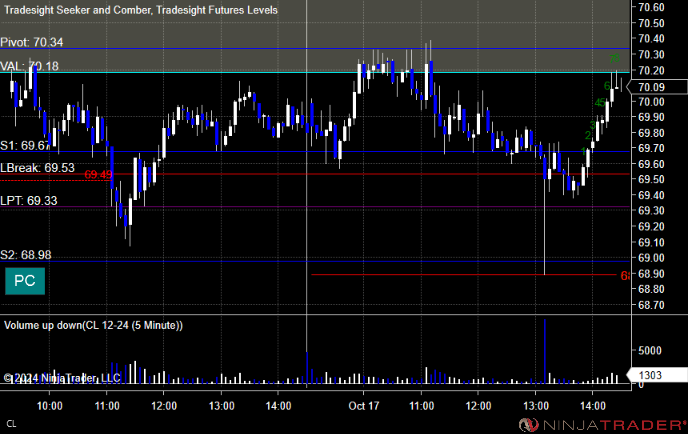Click the 70.60 price axis label
This screenshot has height=434, width=688.
pyautogui.click(x=651, y=7)
